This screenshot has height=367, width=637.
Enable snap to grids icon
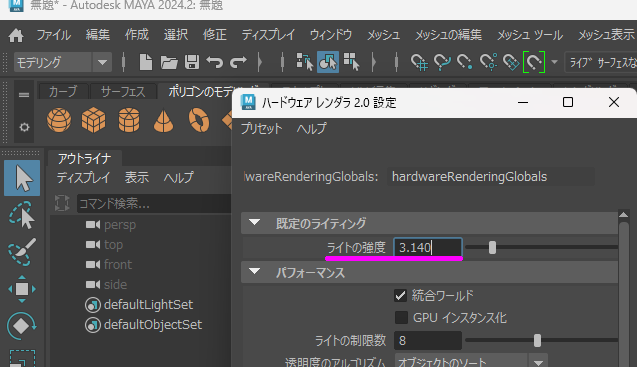pyautogui.click(x=419, y=63)
